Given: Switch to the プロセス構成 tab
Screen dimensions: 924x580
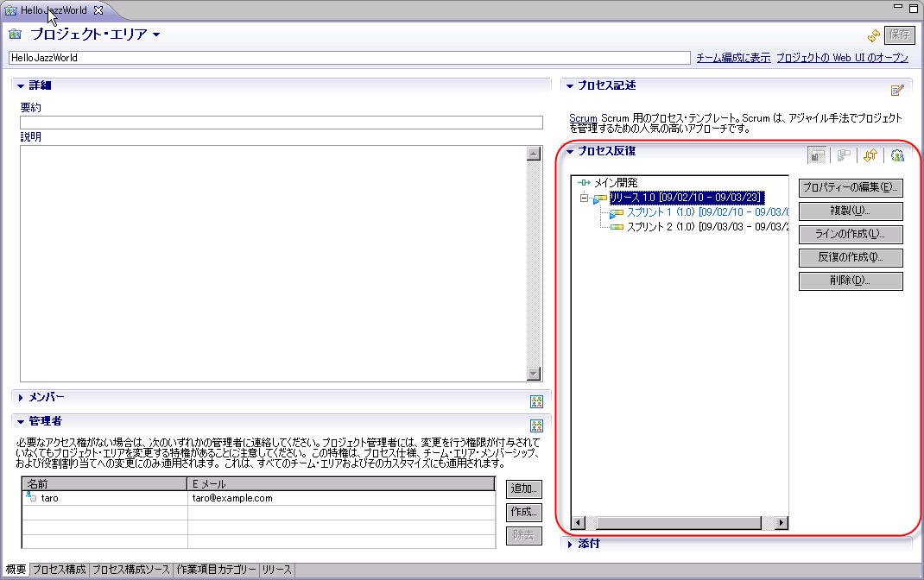Looking at the screenshot, I should pos(59,570).
